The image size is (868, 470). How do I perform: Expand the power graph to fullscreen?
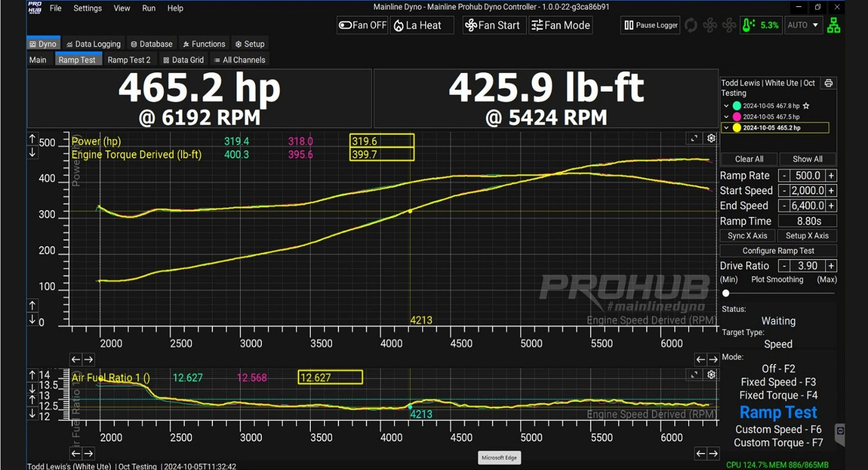(x=694, y=138)
